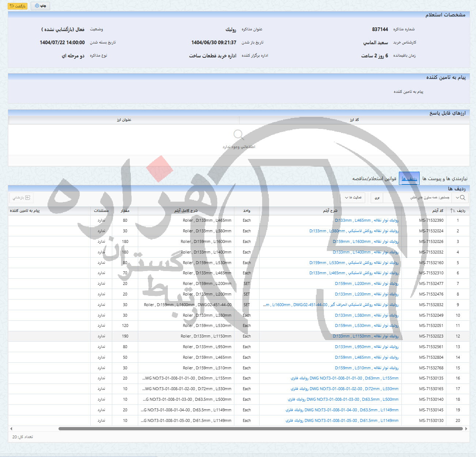The width and height of the screenshot is (476, 457).
Task: Select the ردیف ها tab
Action: [x=409, y=179]
